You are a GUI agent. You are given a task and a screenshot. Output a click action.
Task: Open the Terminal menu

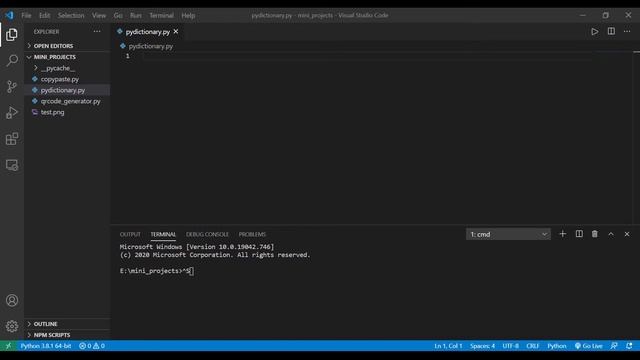(x=161, y=16)
